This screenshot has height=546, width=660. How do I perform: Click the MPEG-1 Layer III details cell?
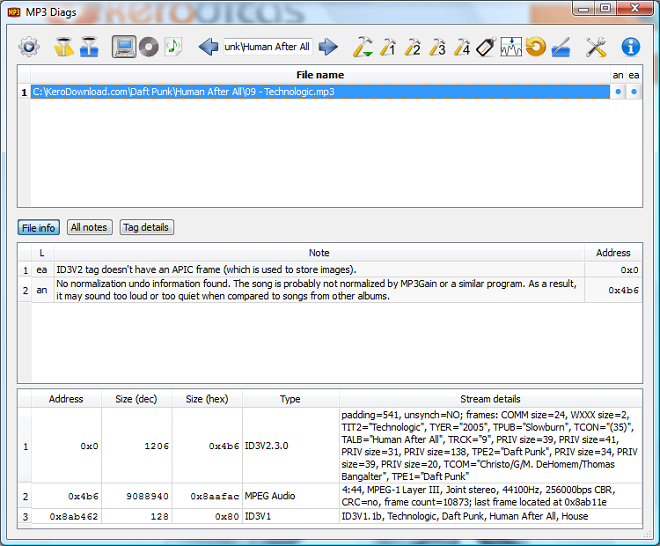(490, 496)
